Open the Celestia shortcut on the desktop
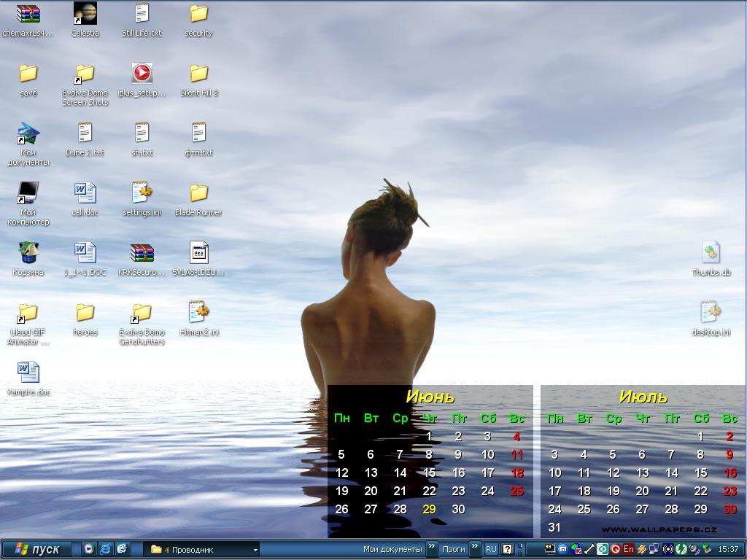This screenshot has height=560, width=747. click(x=85, y=14)
